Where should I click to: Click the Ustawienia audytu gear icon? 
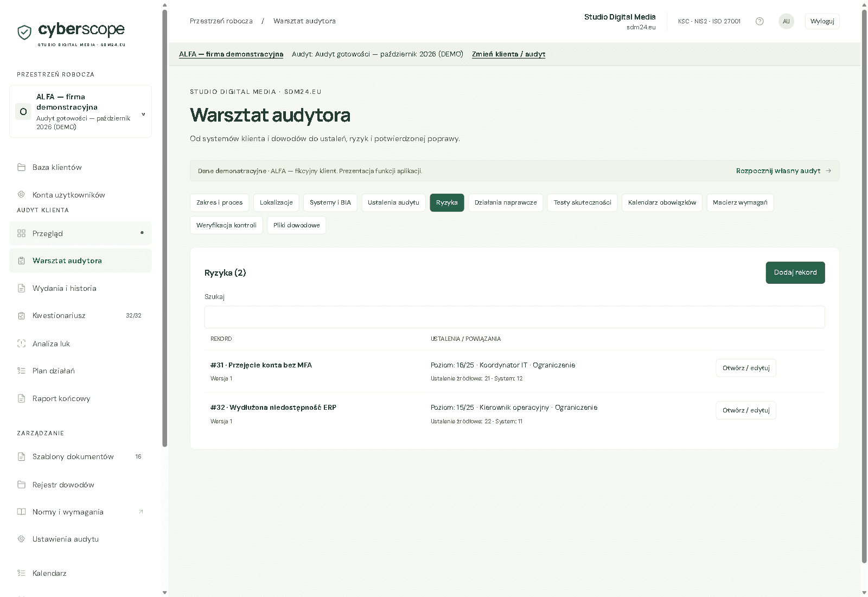pos(22,539)
